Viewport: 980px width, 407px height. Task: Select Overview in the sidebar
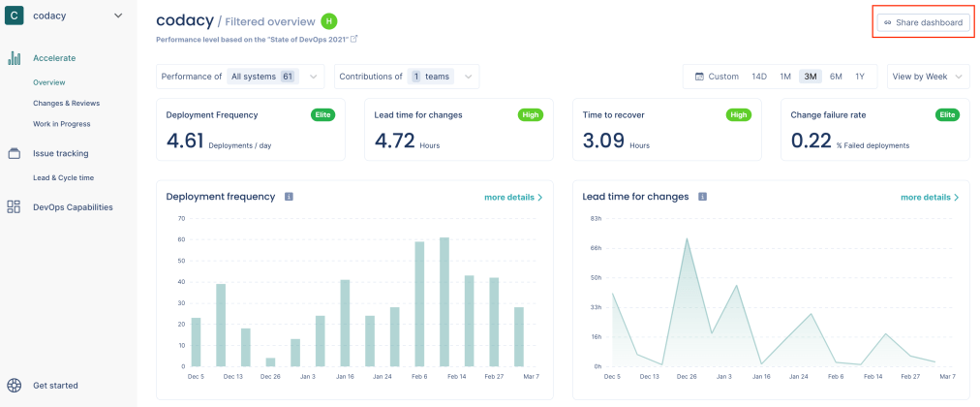click(49, 82)
